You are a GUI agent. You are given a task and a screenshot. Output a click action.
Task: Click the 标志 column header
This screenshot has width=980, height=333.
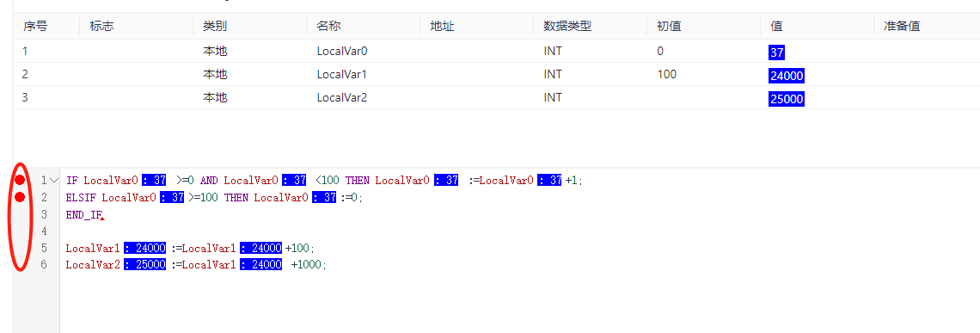[x=102, y=27]
